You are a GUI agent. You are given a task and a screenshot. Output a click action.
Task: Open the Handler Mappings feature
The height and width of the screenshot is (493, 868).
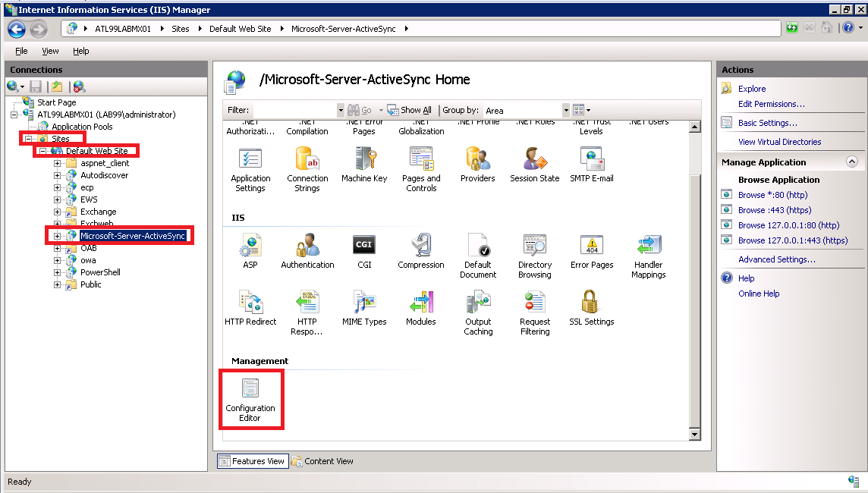click(649, 256)
